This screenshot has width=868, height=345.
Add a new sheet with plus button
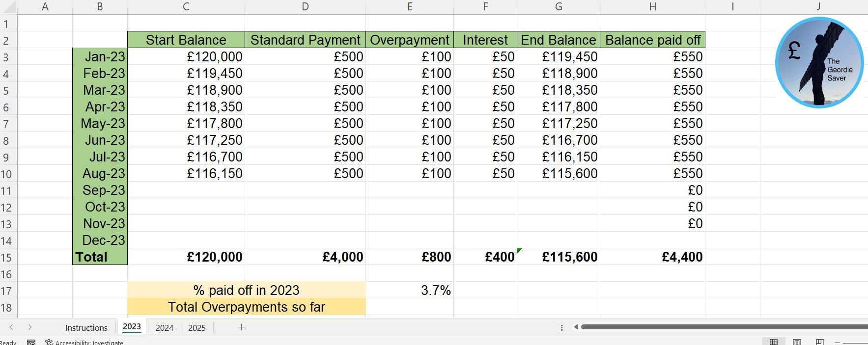pyautogui.click(x=241, y=327)
